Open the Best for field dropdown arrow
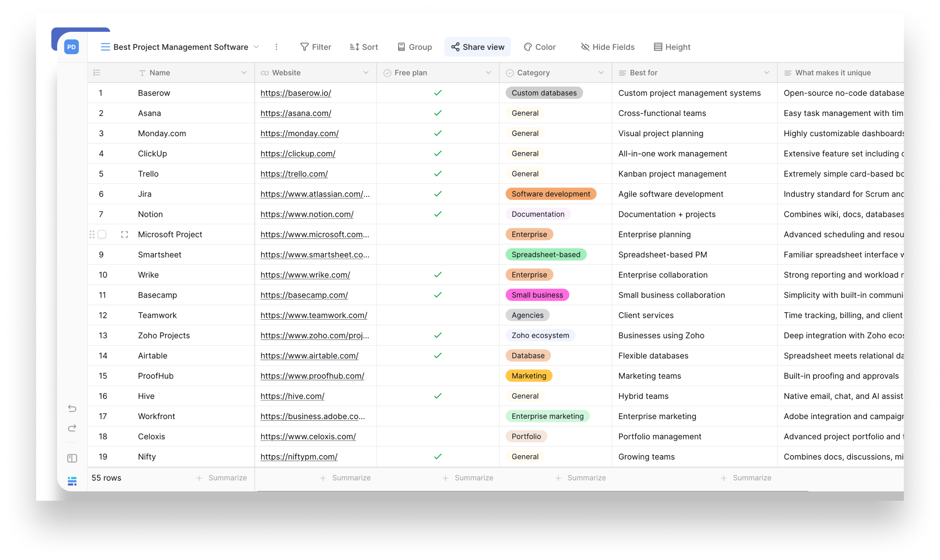This screenshot has height=560, width=940. [x=767, y=73]
